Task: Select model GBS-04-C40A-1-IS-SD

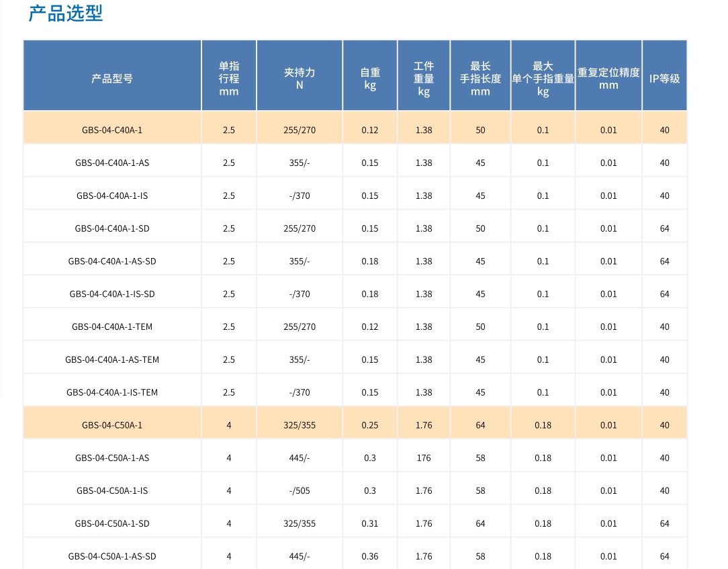Action: (112, 294)
